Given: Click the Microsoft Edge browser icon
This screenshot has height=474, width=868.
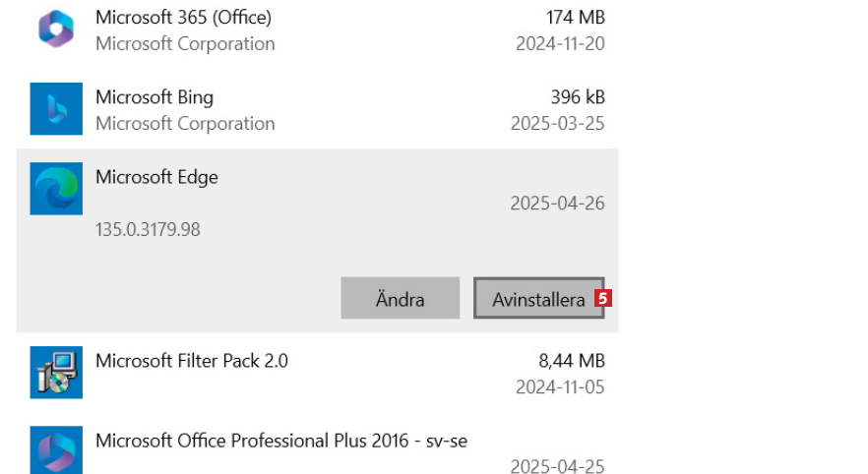Looking at the screenshot, I should (x=56, y=189).
